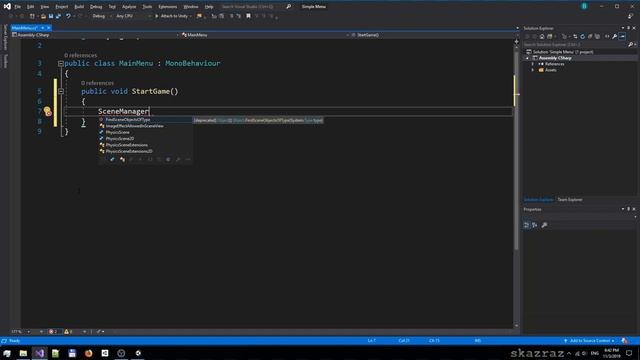The height and width of the screenshot is (360, 640).
Task: Open Firefox from the taskbar
Action: pos(89,353)
